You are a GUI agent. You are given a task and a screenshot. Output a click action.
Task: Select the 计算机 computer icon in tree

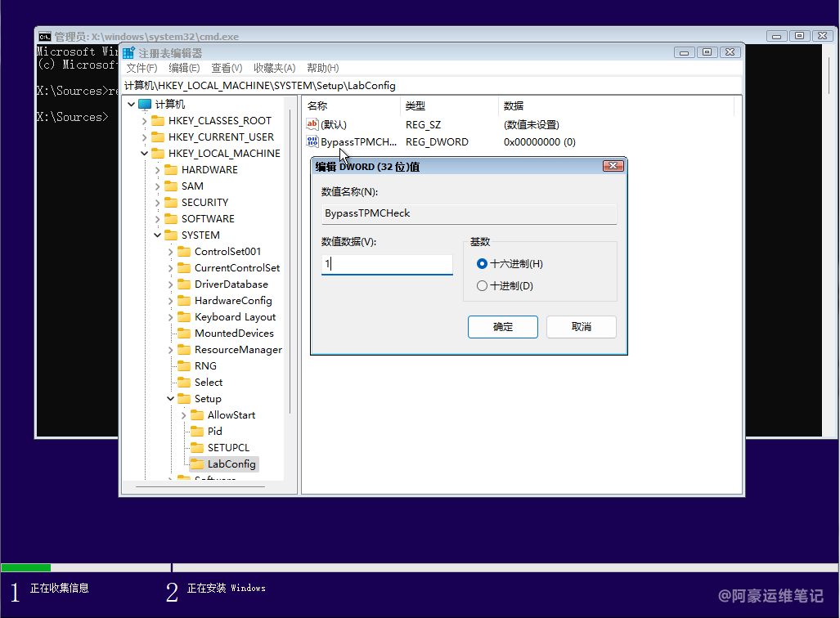145,105
